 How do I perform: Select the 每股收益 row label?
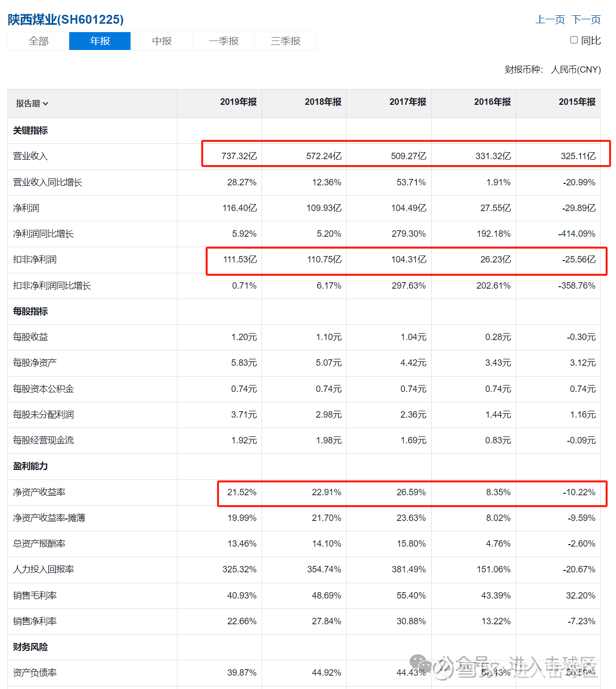click(x=31, y=337)
